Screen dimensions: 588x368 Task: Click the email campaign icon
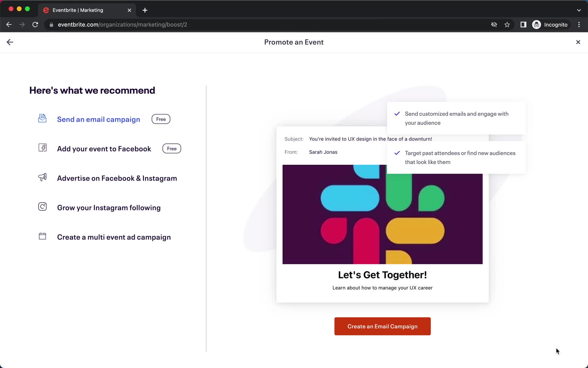pyautogui.click(x=42, y=119)
